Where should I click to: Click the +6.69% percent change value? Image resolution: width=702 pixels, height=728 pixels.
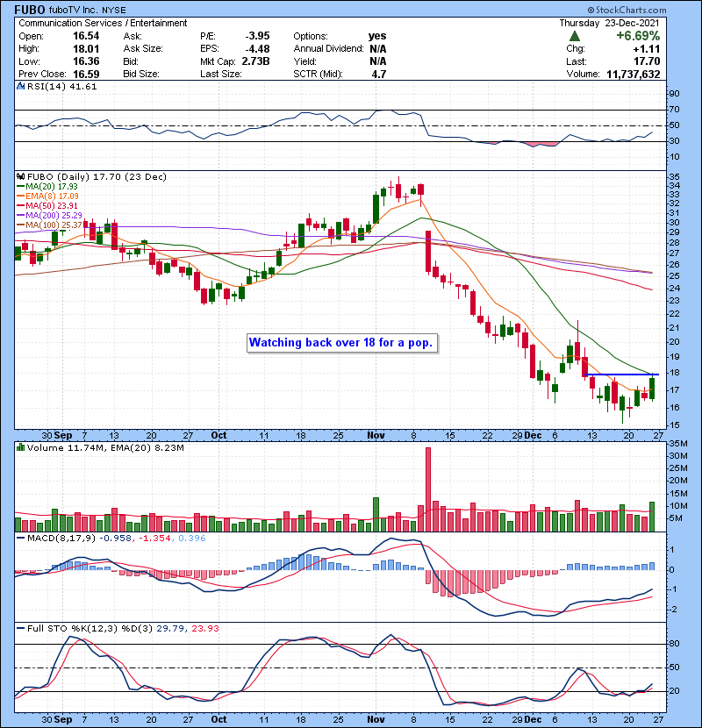(x=638, y=36)
